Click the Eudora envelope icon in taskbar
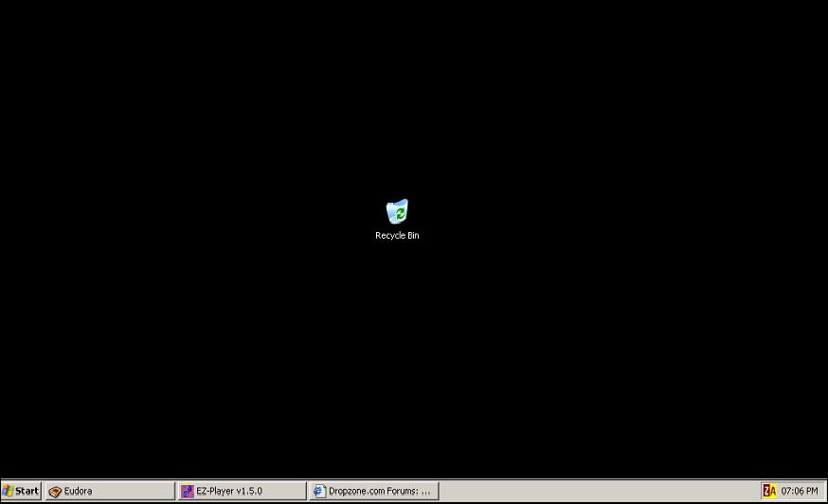 tap(55, 492)
